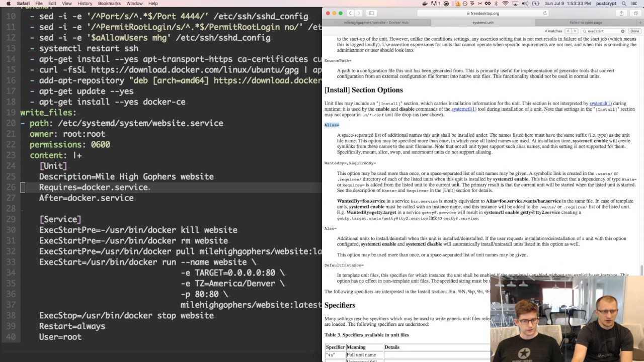The width and height of the screenshot is (644, 362).
Task: Open the Edit menu
Action: [52, 4]
